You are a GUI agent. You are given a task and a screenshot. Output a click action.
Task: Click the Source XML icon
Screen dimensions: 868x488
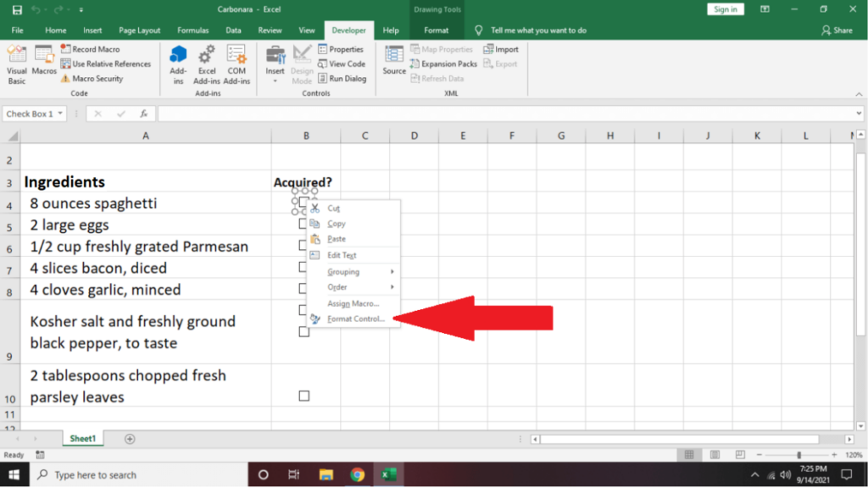(x=394, y=61)
